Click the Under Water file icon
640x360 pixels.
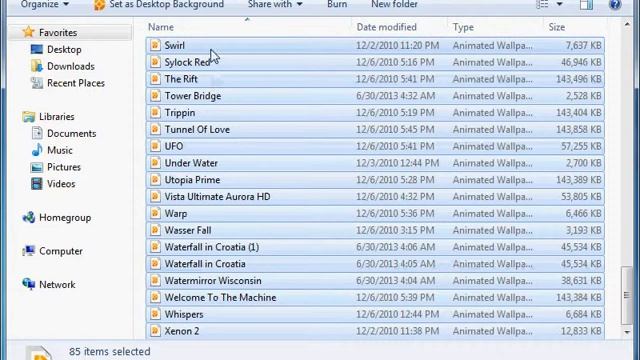coord(155,163)
